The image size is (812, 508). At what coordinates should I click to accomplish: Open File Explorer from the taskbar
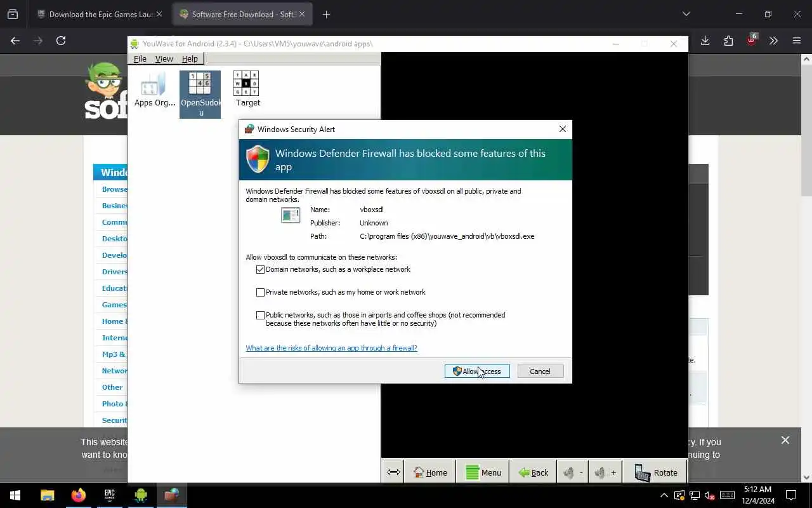(x=47, y=495)
